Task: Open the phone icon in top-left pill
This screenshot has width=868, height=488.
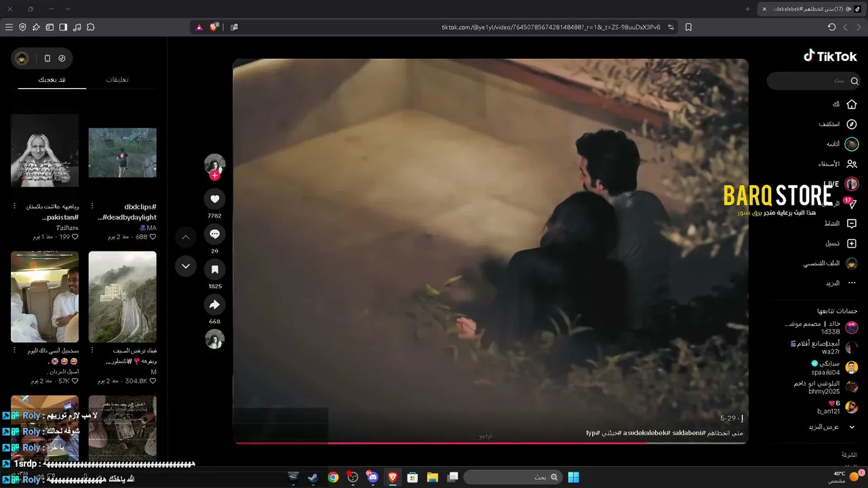Action: pos(47,58)
